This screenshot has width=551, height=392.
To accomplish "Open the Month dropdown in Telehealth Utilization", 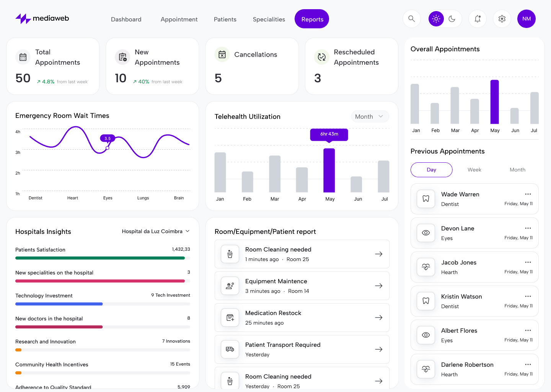I will tap(370, 116).
